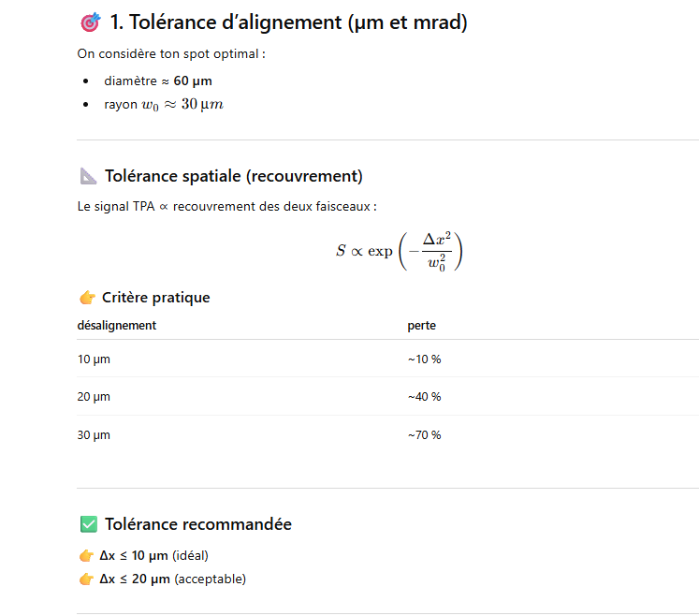Click the ~70 % loss value
699x616 pixels.
(x=424, y=435)
